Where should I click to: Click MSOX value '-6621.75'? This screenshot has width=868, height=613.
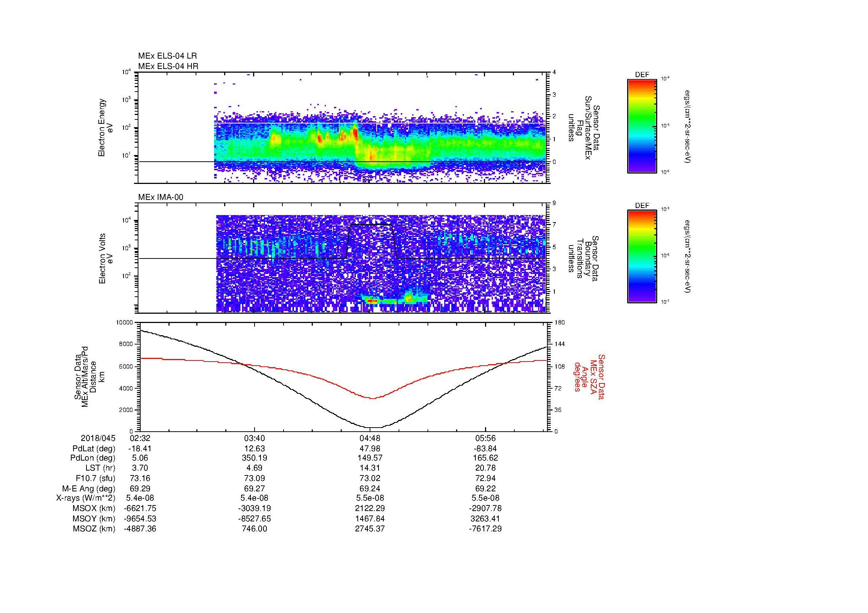(x=140, y=508)
